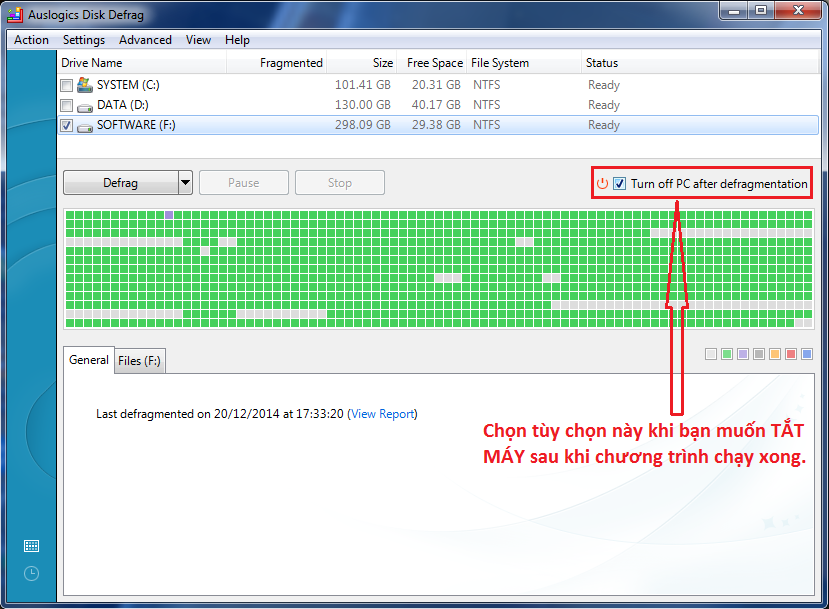Click the SYSTEM (C:) Windows drive icon
This screenshot has height=609, width=829.
[x=85, y=85]
